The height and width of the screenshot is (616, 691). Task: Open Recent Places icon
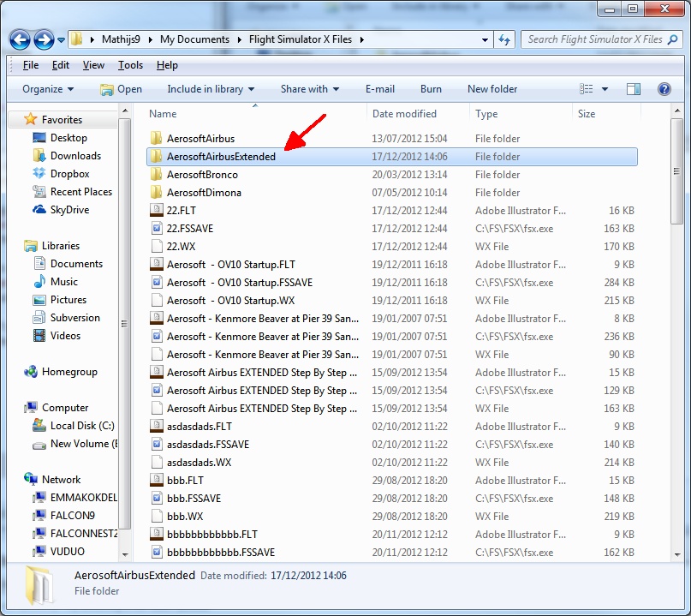tap(39, 192)
